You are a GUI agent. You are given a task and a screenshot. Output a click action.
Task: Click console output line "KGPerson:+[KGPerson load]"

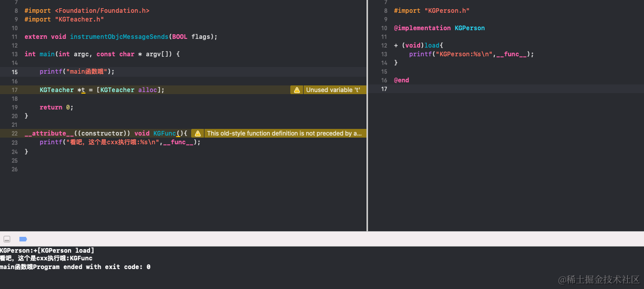pos(47,251)
